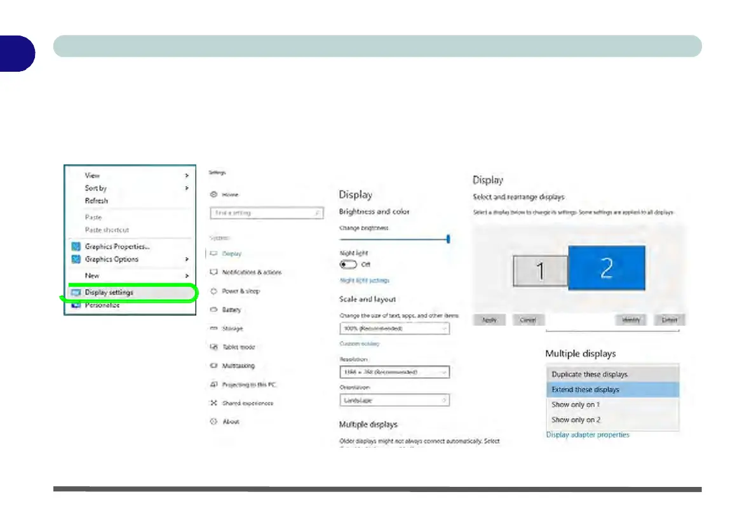
Task: Click the Apply button
Action: click(489, 319)
